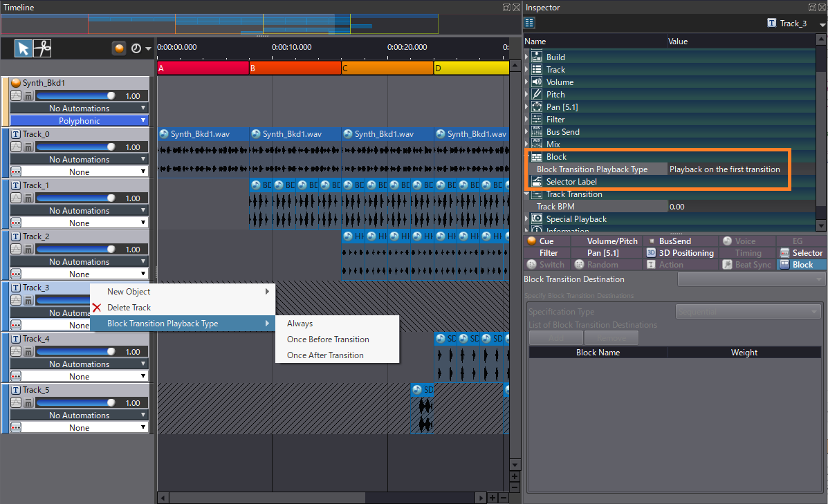Toggle mute button on Synth_Bkd1
Image resolution: width=828 pixels, height=504 pixels.
click(x=28, y=95)
